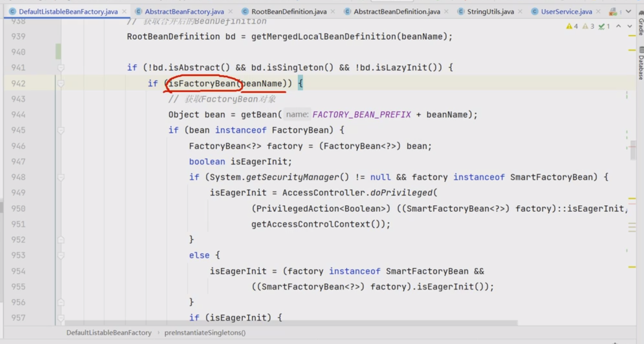
Task: Click the line 940 gutter change marker
Action: click(x=58, y=52)
